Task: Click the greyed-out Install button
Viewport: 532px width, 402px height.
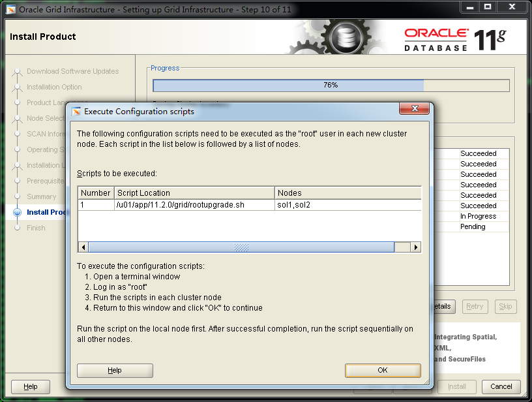Action: (456, 387)
